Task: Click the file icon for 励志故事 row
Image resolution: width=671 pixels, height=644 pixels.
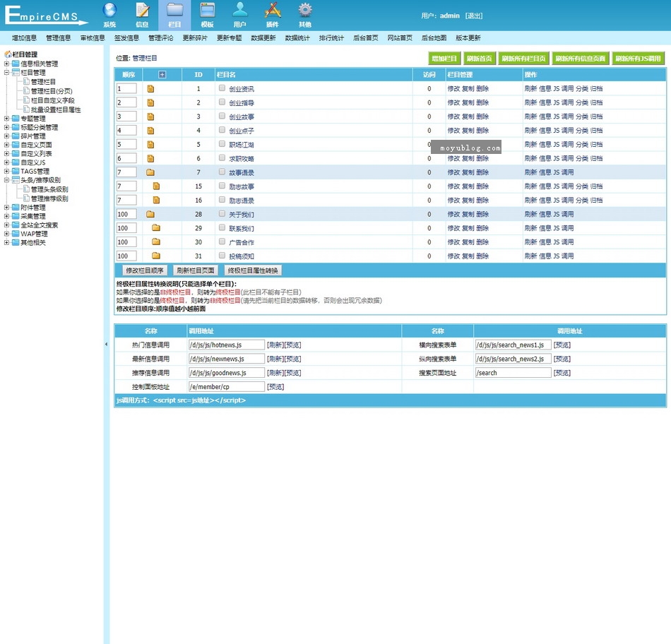Action: click(156, 186)
